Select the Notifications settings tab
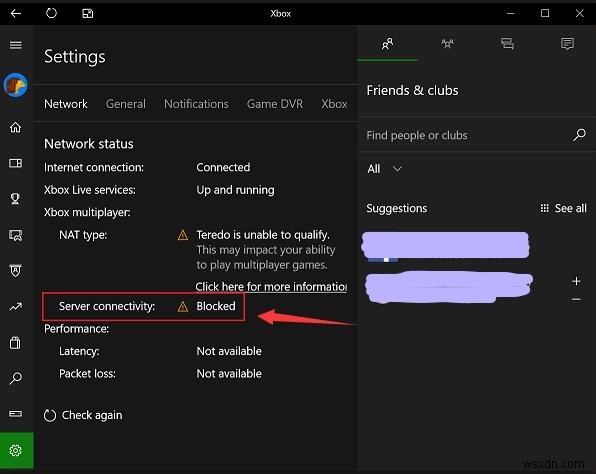596x474 pixels. pos(196,104)
